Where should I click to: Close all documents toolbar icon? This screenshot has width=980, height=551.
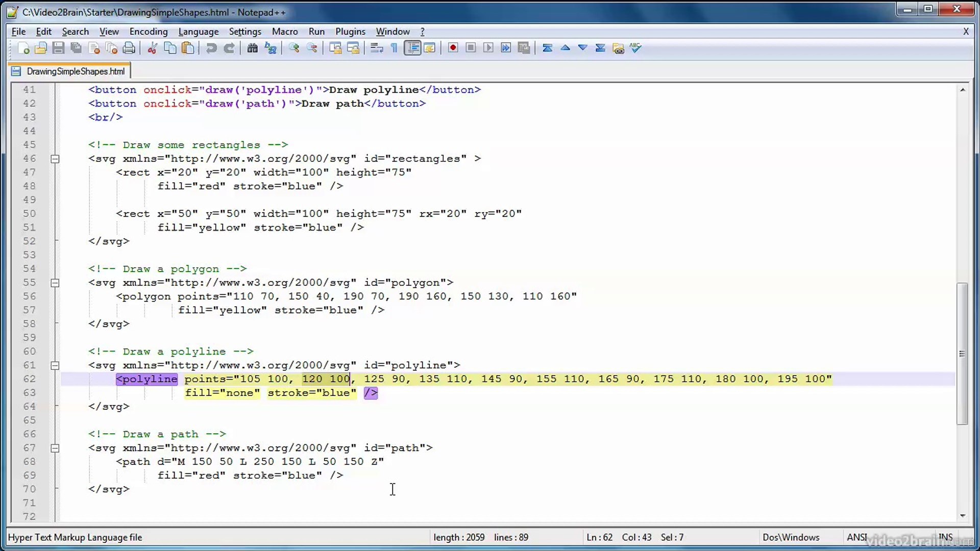tap(111, 48)
